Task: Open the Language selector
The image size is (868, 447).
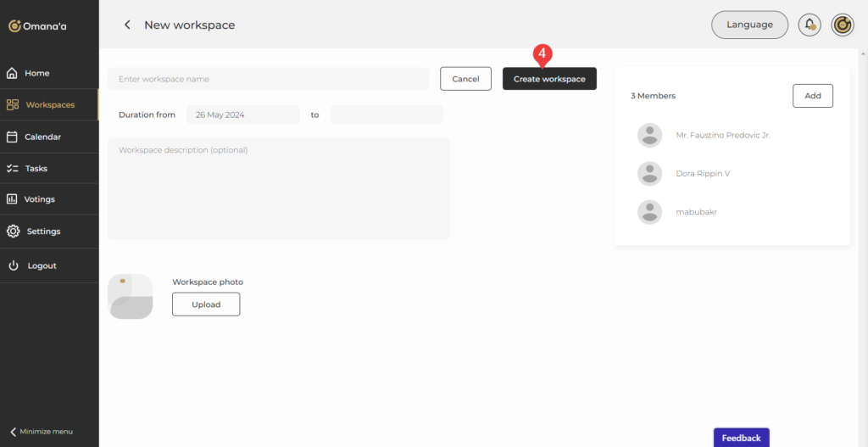Action: tap(749, 25)
